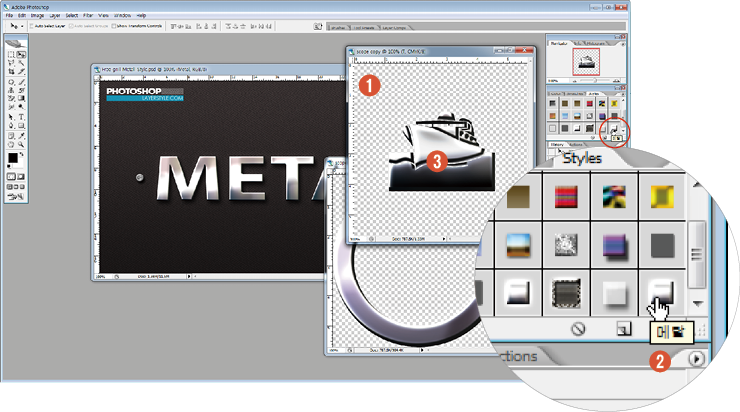Open the Image menu
740x412 pixels.
[x=37, y=16]
